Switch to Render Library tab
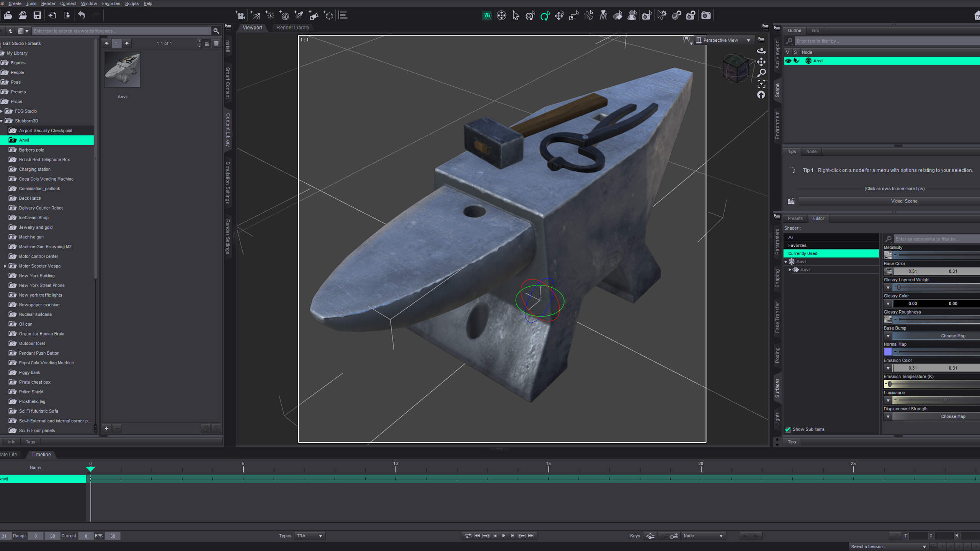 coord(292,28)
